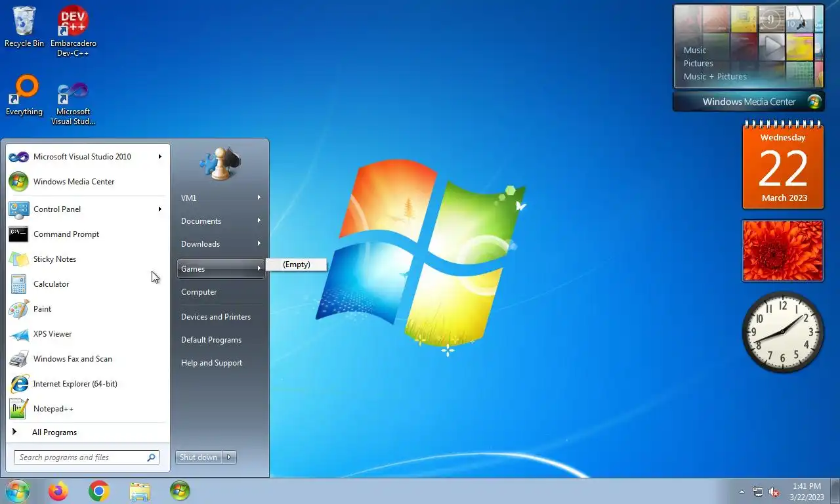Open Windows Explorer from the taskbar
The image size is (840, 504).
[140, 492]
